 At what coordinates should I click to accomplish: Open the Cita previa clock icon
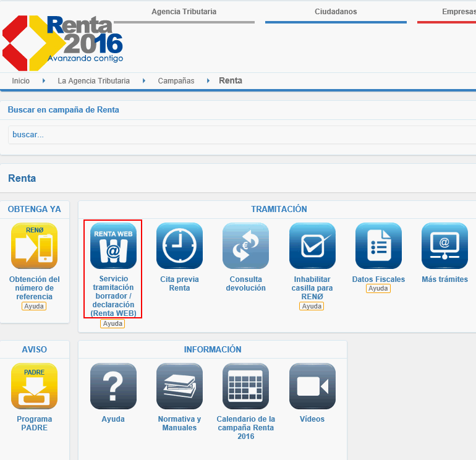pos(179,245)
